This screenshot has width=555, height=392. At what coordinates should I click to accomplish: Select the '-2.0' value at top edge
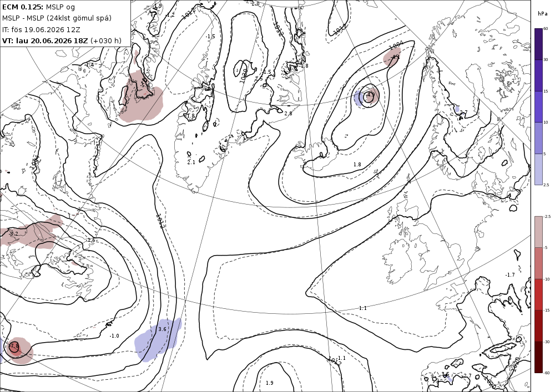(255, 3)
